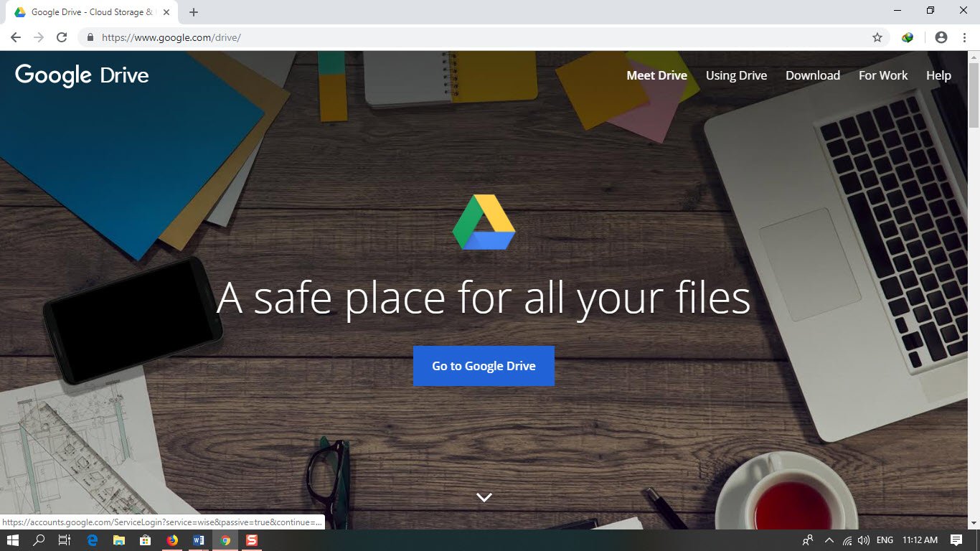Click the padlock icon in the address bar
Viewport: 980px width, 551px height.
(89, 37)
